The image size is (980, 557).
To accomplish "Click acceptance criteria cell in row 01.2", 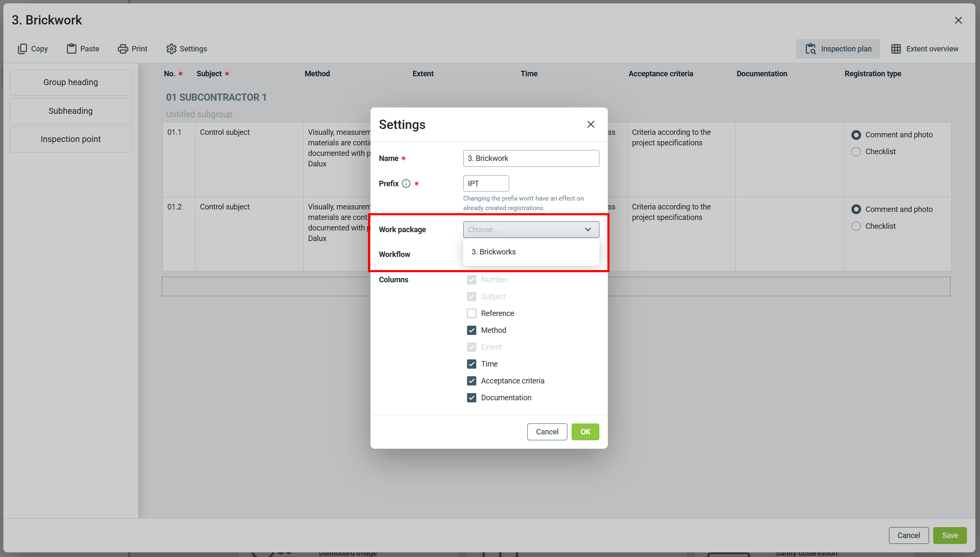I will pos(681,234).
